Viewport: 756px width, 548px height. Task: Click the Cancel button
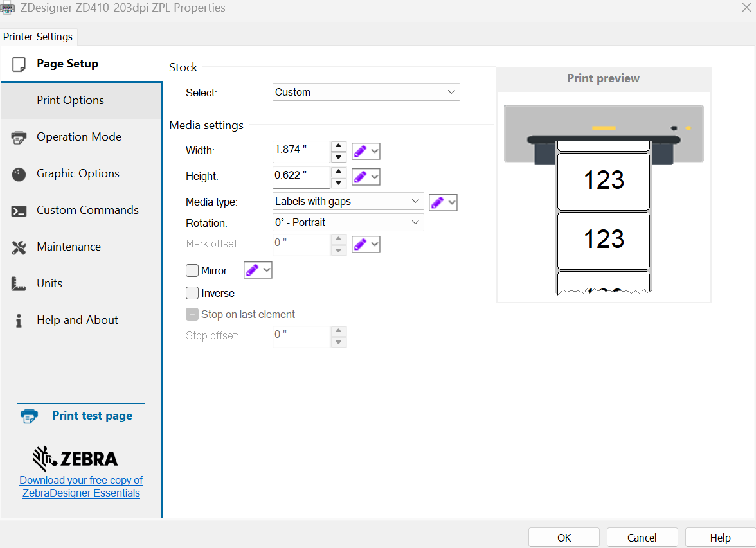[x=642, y=537]
